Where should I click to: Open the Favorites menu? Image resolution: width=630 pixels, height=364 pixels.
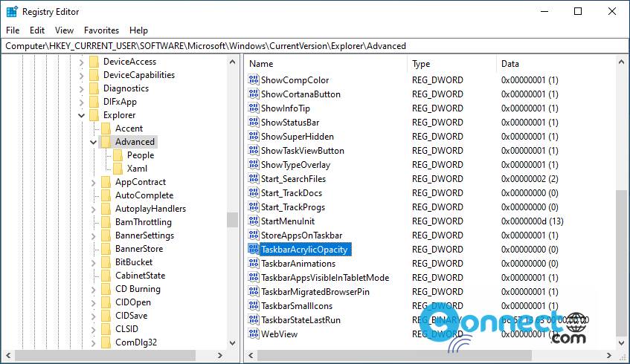click(x=101, y=30)
